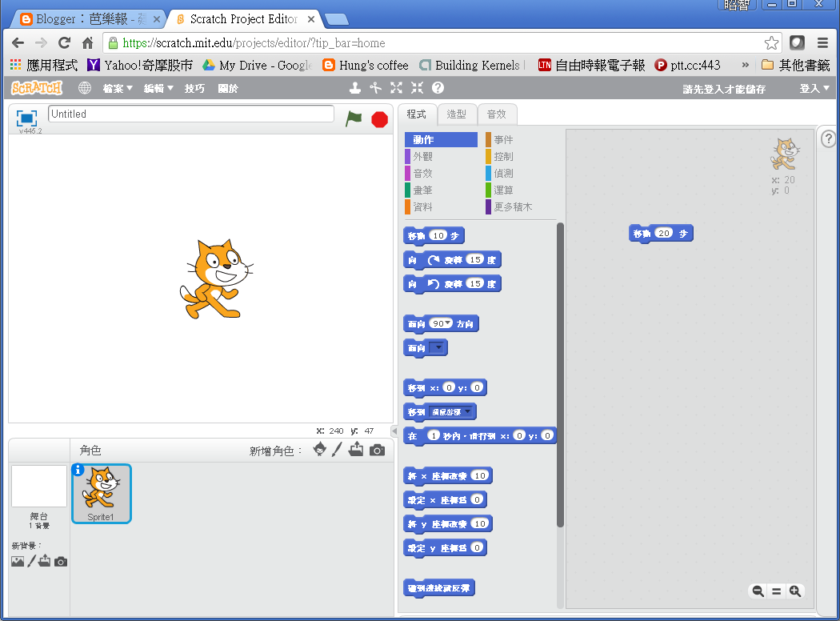Click the browser address bar
The height and width of the screenshot is (621, 840).
click(442, 43)
